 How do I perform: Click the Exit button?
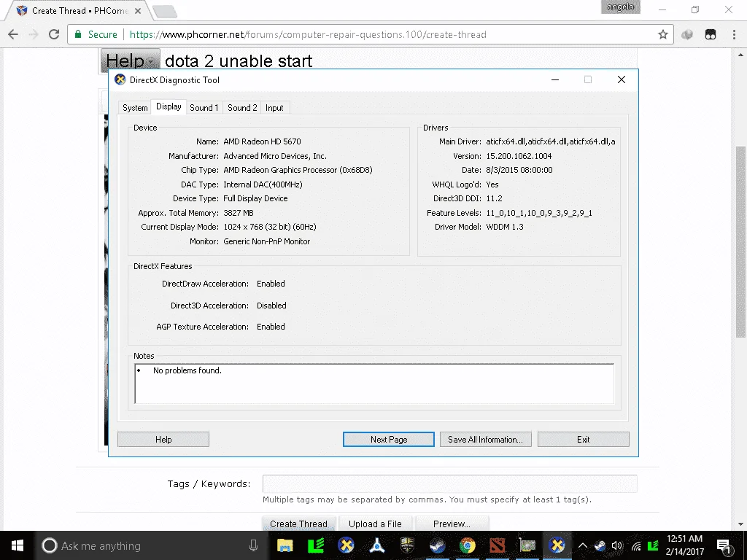(583, 440)
